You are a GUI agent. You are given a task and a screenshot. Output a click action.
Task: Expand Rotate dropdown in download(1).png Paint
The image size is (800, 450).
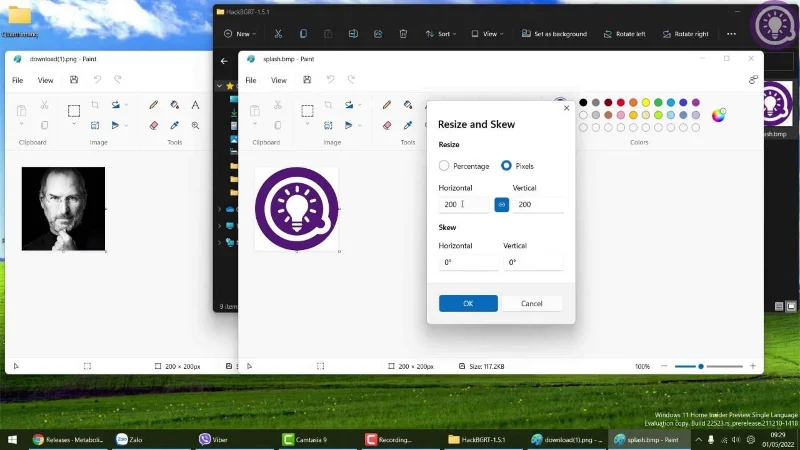[x=126, y=105]
